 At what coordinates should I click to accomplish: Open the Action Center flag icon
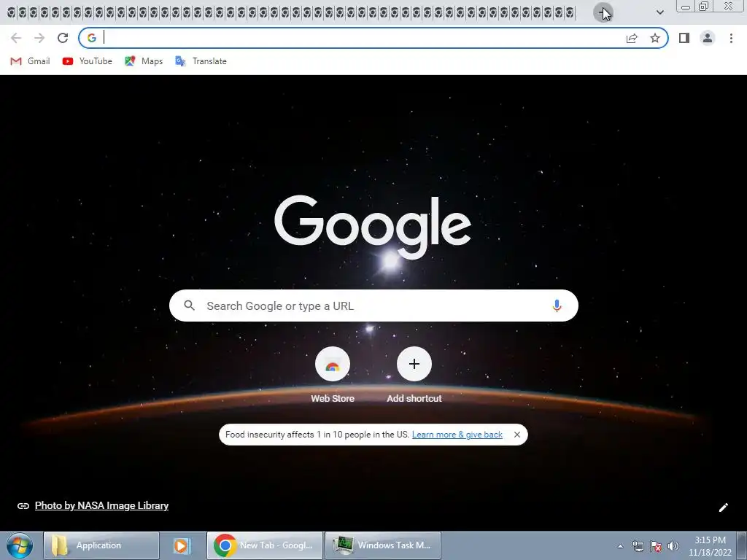click(656, 546)
